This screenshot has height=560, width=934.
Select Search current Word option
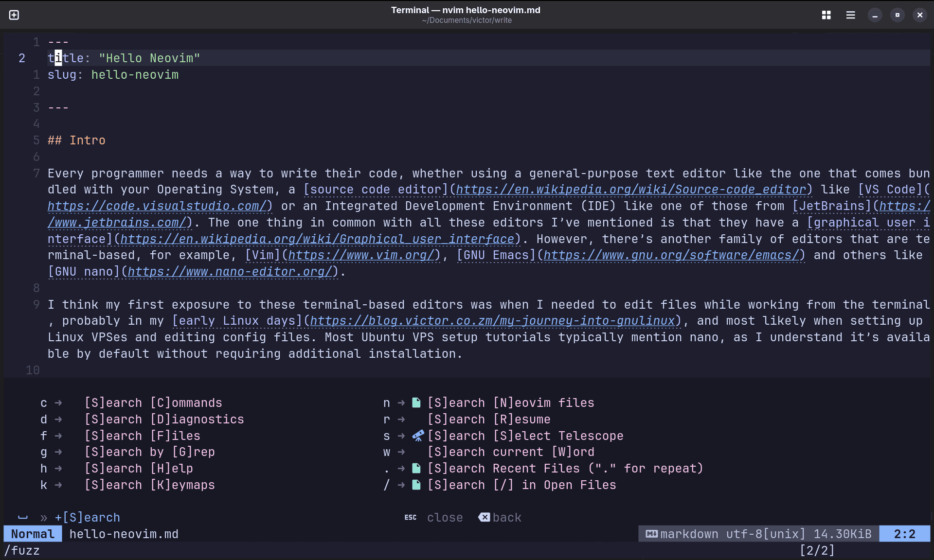[510, 452]
